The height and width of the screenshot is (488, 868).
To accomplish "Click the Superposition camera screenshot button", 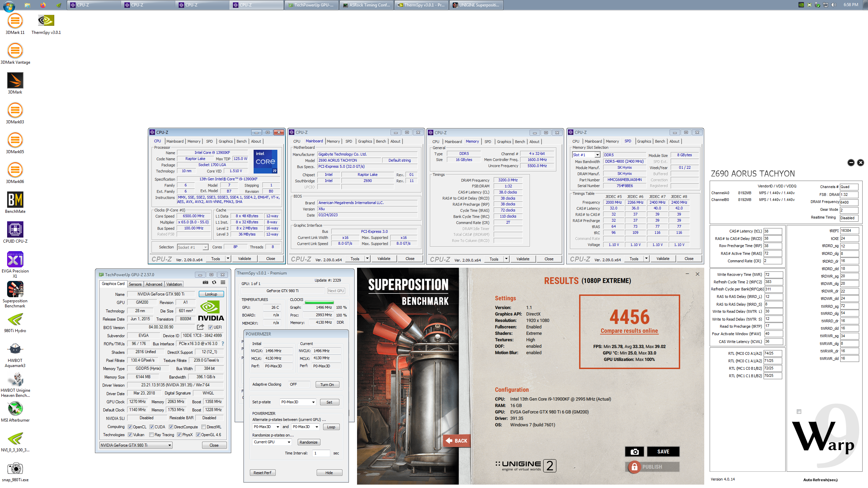I will [634, 451].
